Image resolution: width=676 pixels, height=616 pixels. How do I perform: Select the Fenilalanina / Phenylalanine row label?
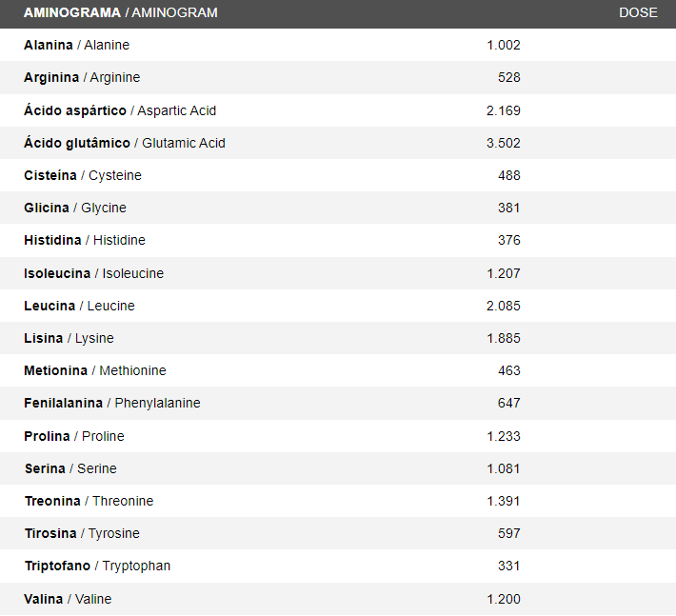coord(112,403)
